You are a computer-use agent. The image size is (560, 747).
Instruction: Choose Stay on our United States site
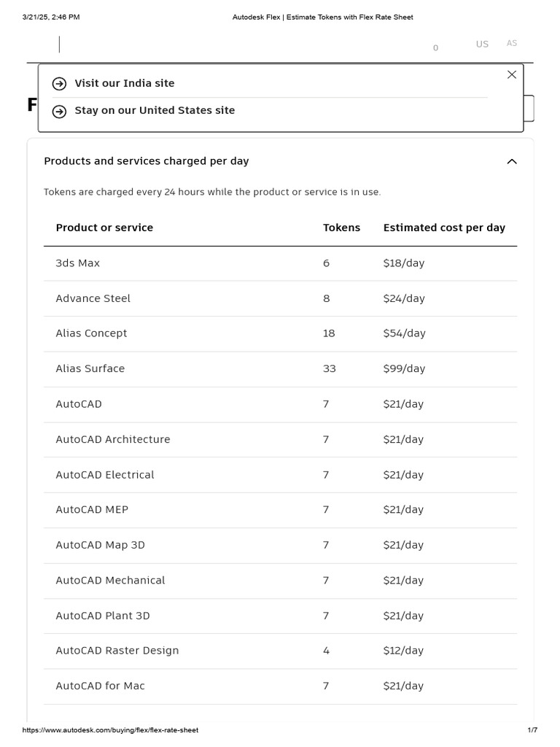(x=155, y=110)
